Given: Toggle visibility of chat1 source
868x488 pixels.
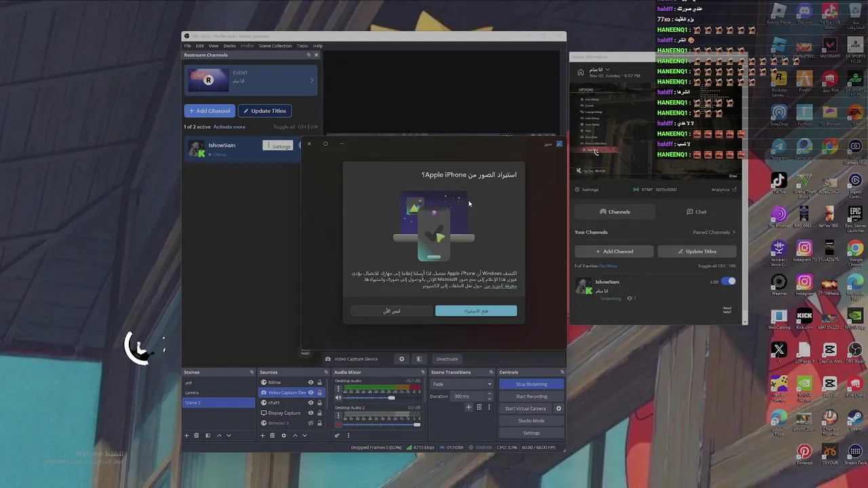Looking at the screenshot, I should tap(311, 403).
